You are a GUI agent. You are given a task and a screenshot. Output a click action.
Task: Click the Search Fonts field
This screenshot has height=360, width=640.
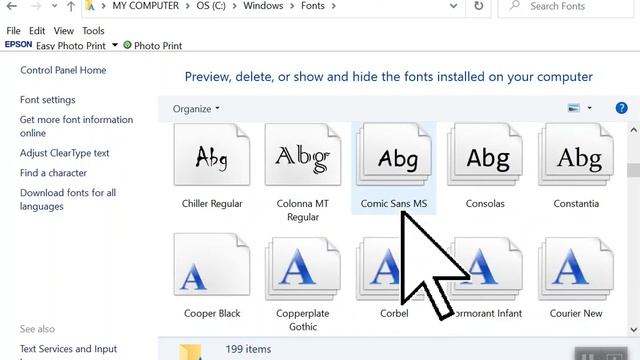click(567, 7)
